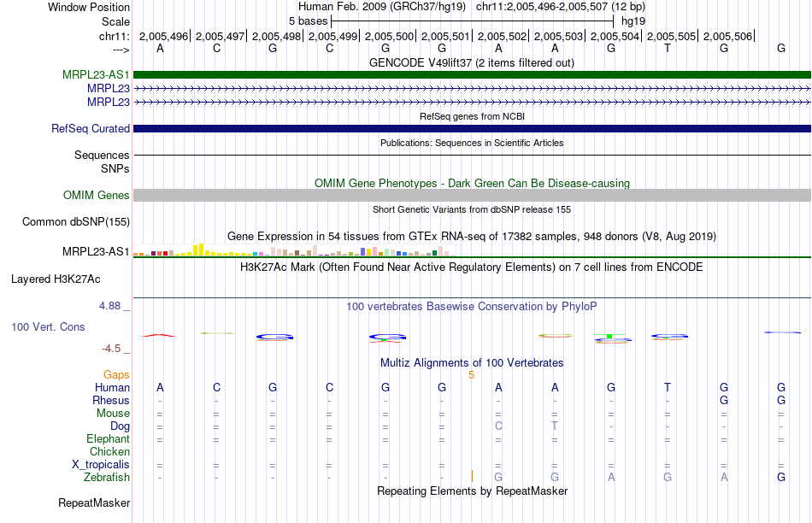Click the T base in Dog row

point(555,426)
